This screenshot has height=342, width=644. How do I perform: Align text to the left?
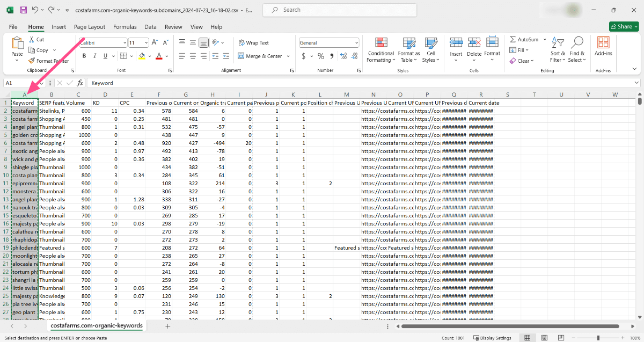click(x=182, y=56)
